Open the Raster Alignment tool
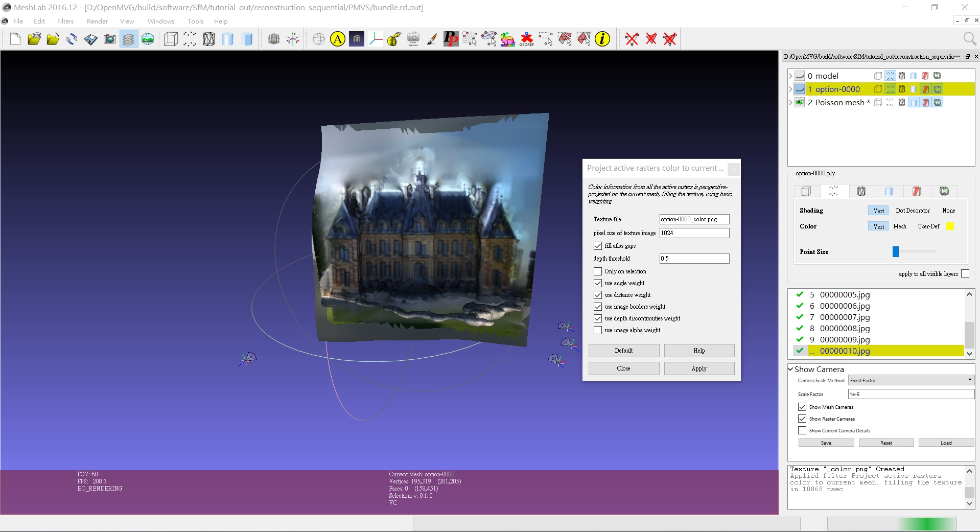980x532 pixels. pos(413,39)
